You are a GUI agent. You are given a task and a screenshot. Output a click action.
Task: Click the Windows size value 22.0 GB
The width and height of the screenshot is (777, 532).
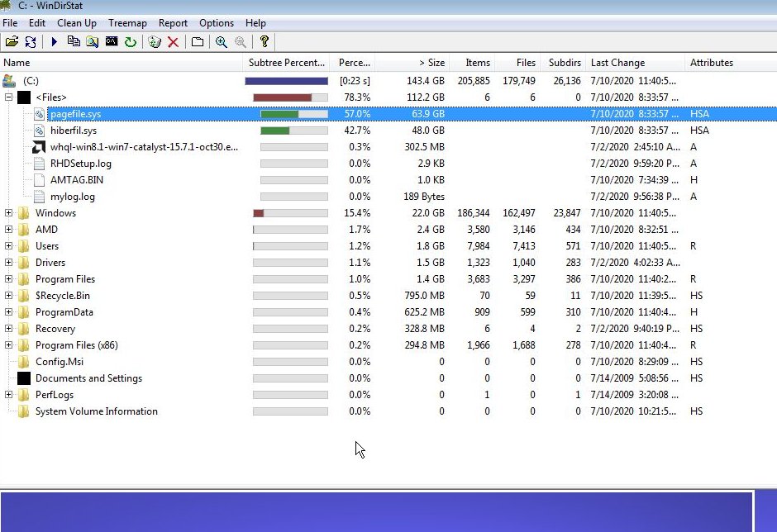[x=428, y=213]
